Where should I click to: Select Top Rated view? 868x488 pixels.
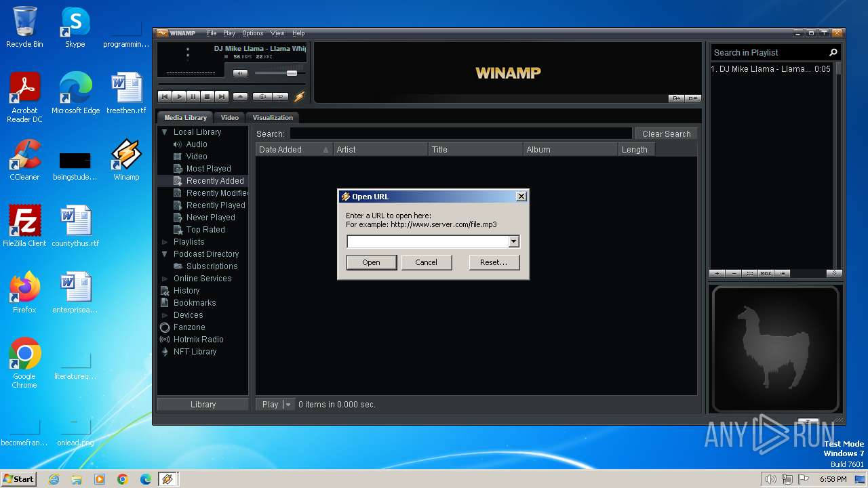(205, 230)
